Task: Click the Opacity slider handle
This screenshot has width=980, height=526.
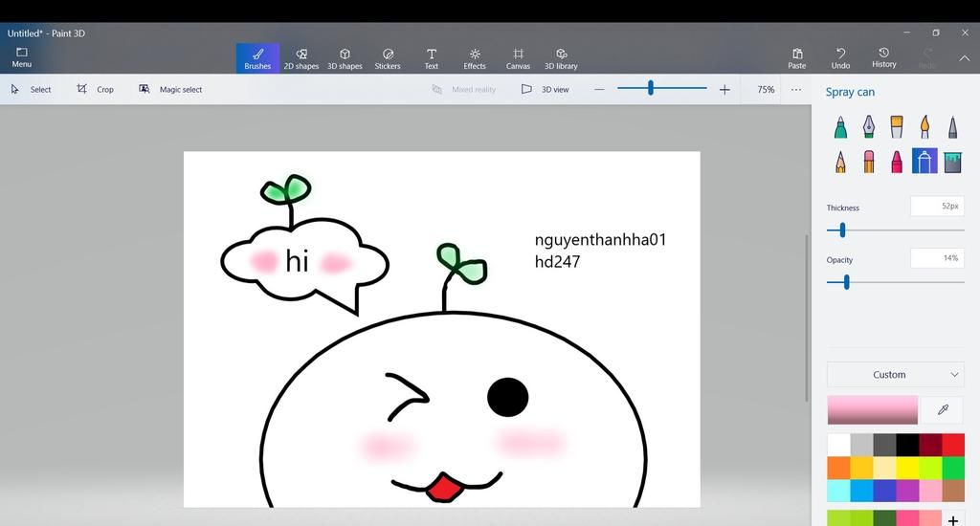Action: 847,282
